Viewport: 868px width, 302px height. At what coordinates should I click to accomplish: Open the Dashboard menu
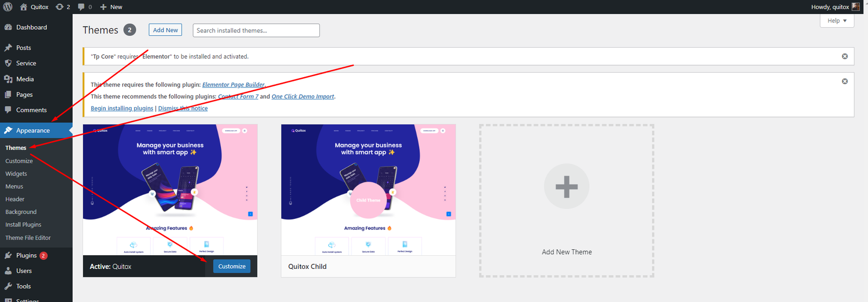point(31,27)
